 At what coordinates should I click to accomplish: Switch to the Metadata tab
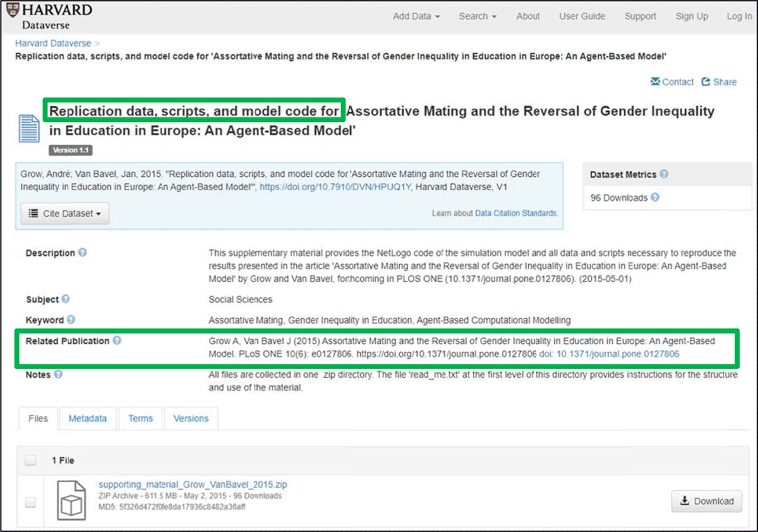click(87, 418)
